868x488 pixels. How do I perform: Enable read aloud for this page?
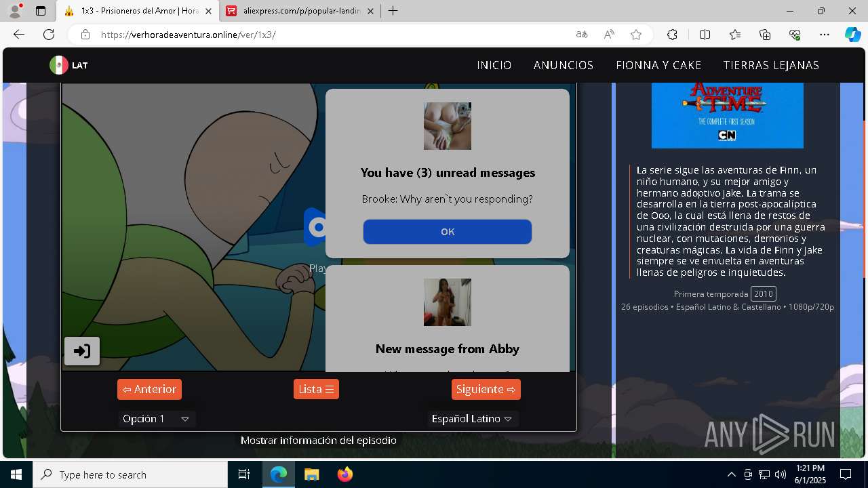pos(609,35)
